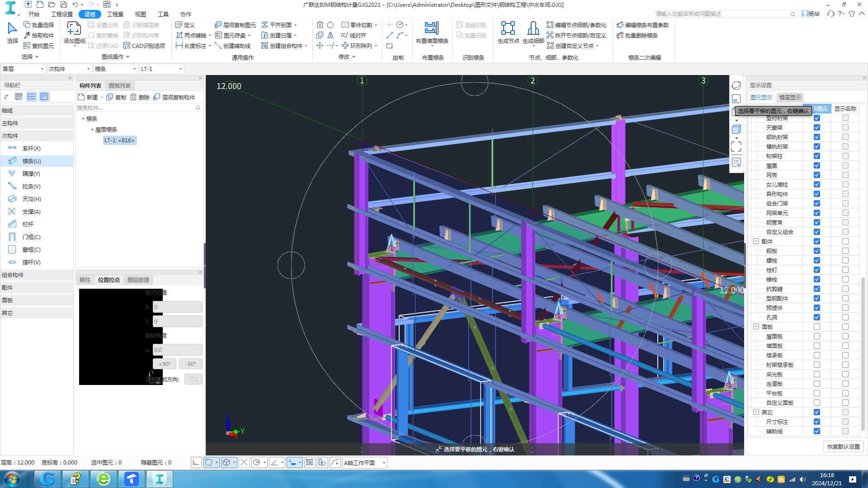Click 编辑檩条布置参数 tool

[642, 25]
